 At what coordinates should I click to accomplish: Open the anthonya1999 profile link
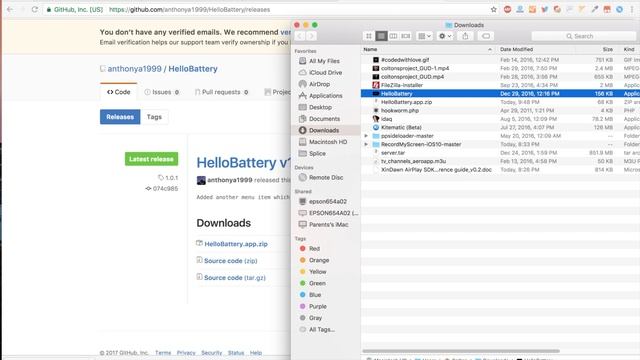pyautogui.click(x=134, y=69)
